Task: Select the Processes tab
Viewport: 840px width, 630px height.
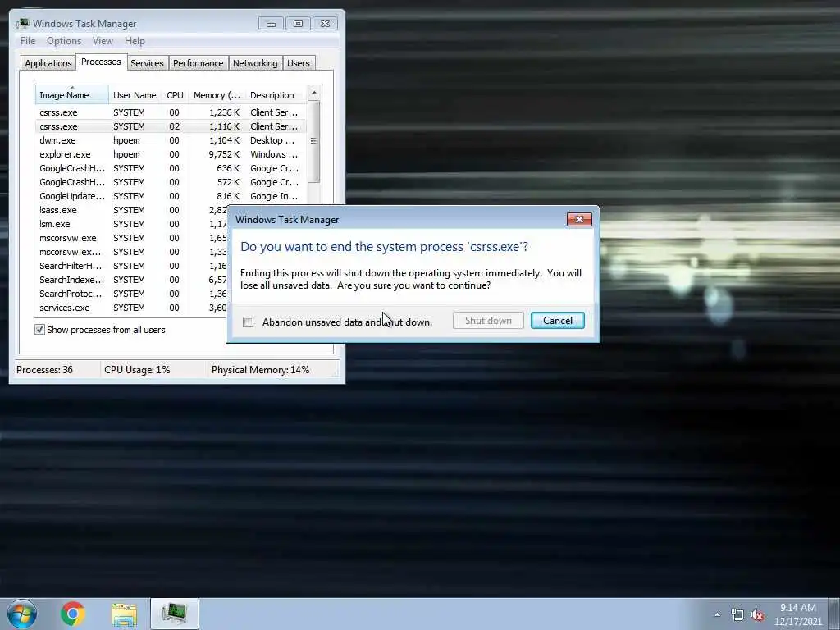Action: pyautogui.click(x=101, y=62)
